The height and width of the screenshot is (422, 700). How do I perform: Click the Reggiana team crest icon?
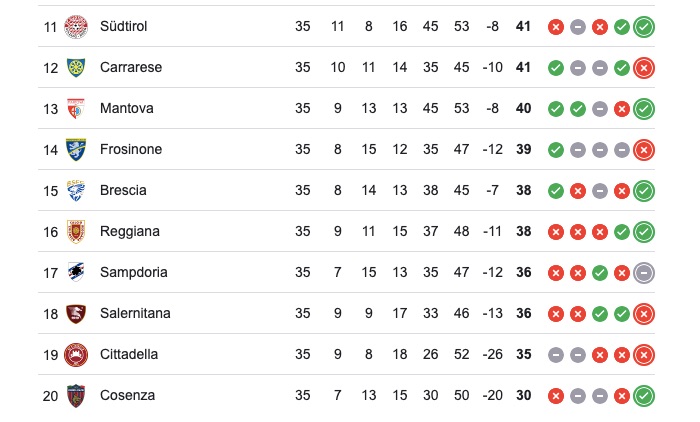tap(75, 231)
